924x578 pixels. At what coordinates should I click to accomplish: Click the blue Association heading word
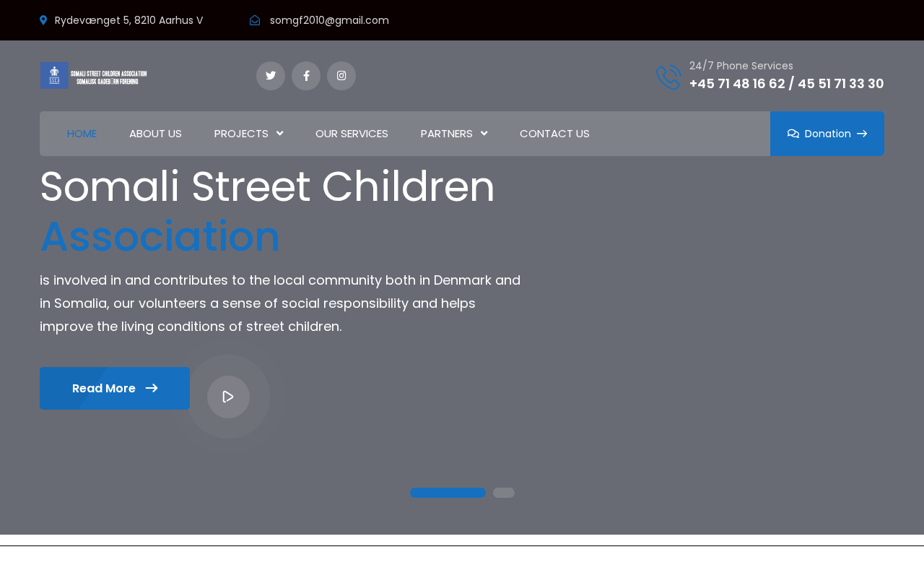[160, 237]
